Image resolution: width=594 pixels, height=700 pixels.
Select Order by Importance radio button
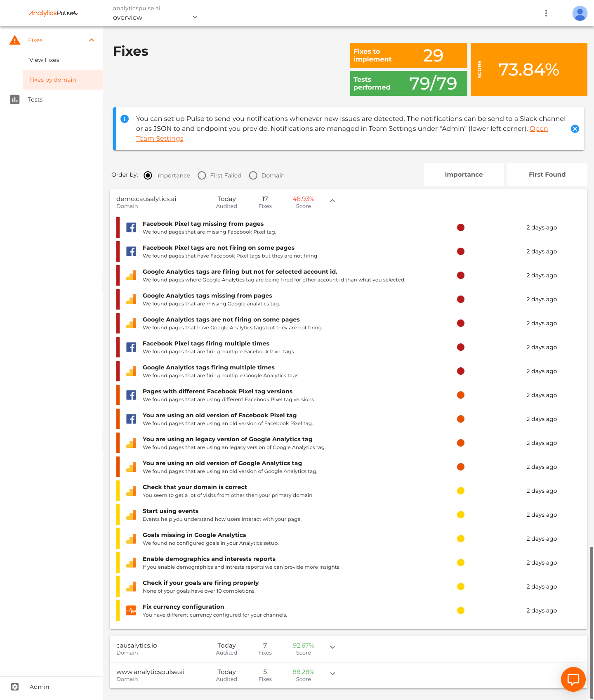(148, 175)
